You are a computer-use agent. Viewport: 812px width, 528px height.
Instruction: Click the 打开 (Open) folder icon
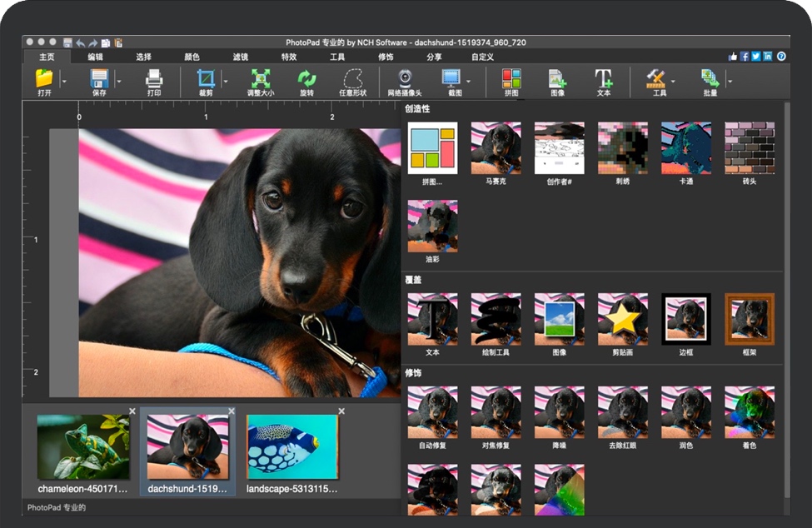[44, 79]
